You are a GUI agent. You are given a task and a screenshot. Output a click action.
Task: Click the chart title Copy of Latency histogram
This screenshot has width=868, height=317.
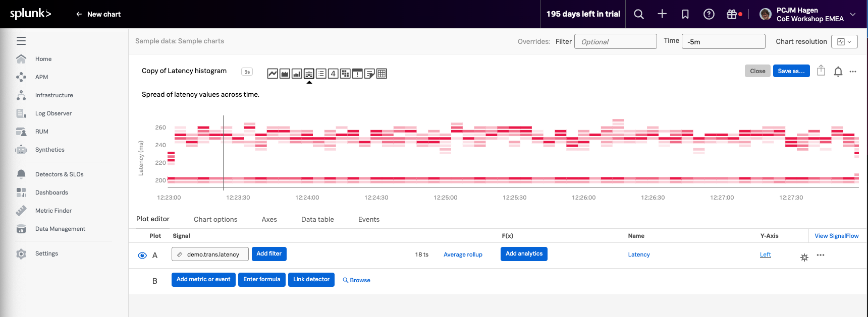pyautogui.click(x=184, y=71)
